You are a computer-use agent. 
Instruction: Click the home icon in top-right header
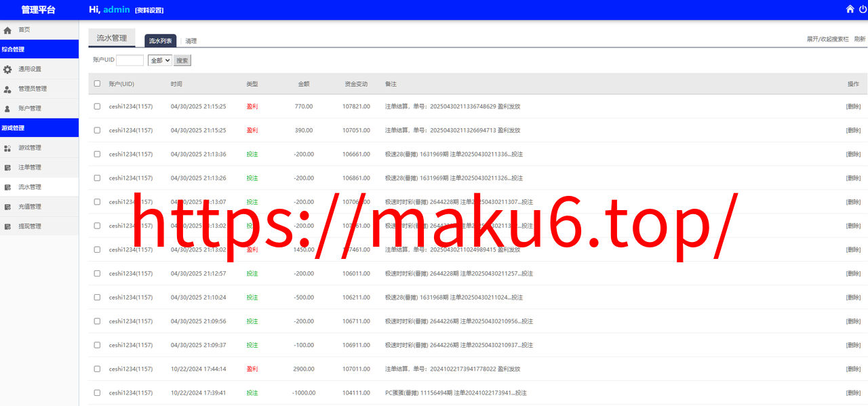point(850,9)
